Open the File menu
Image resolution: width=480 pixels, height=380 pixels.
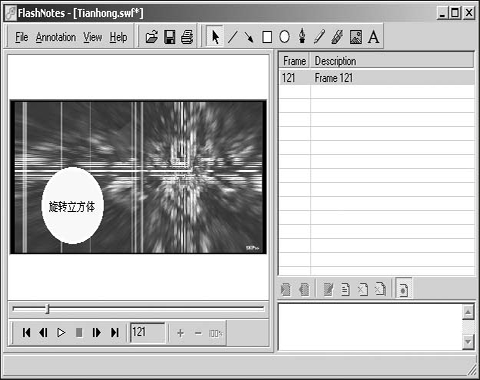pos(22,37)
